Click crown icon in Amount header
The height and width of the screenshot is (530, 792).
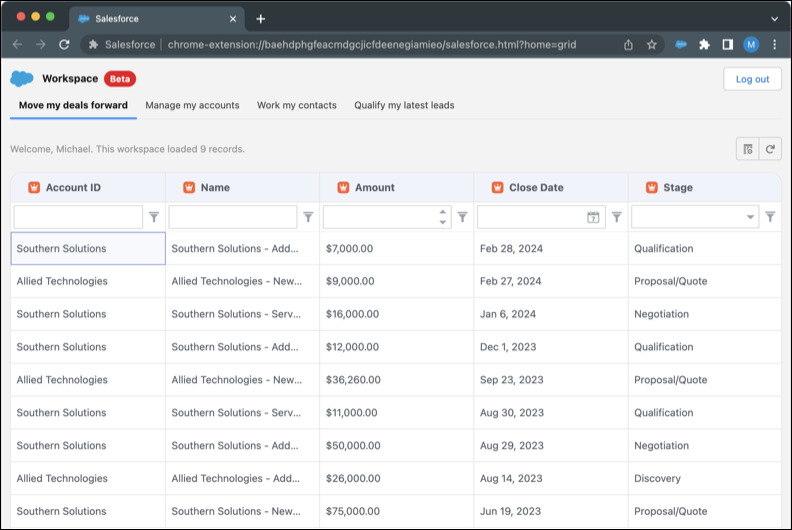[343, 187]
